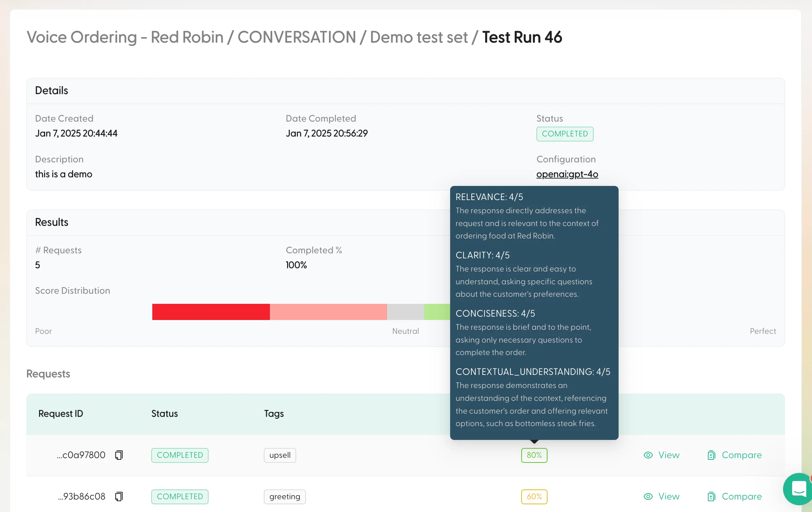Select the greeting tag

pos(285,497)
